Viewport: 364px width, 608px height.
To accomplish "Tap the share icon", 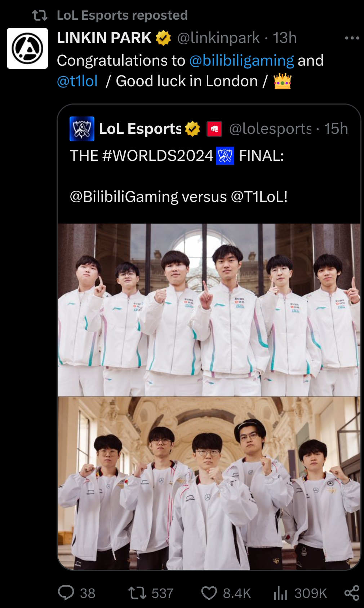I will 352,593.
